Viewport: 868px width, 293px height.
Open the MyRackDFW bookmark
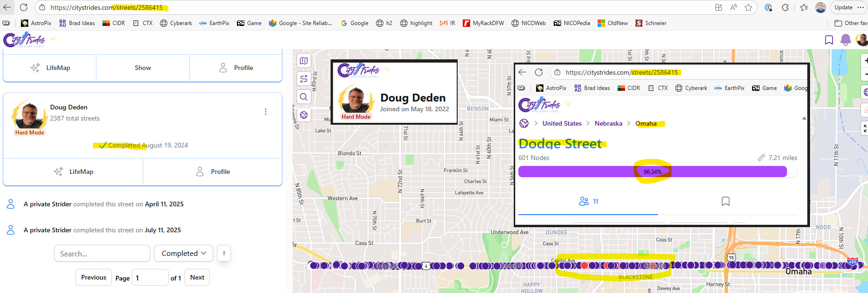click(x=483, y=23)
